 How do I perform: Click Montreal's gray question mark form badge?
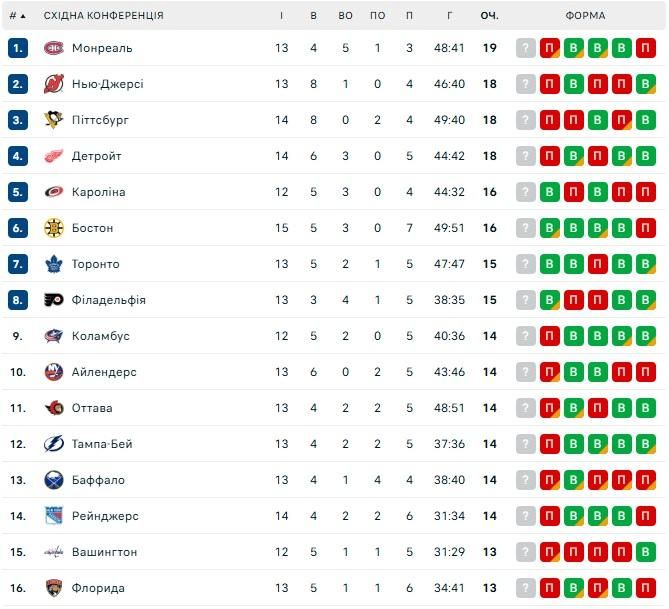coord(526,48)
